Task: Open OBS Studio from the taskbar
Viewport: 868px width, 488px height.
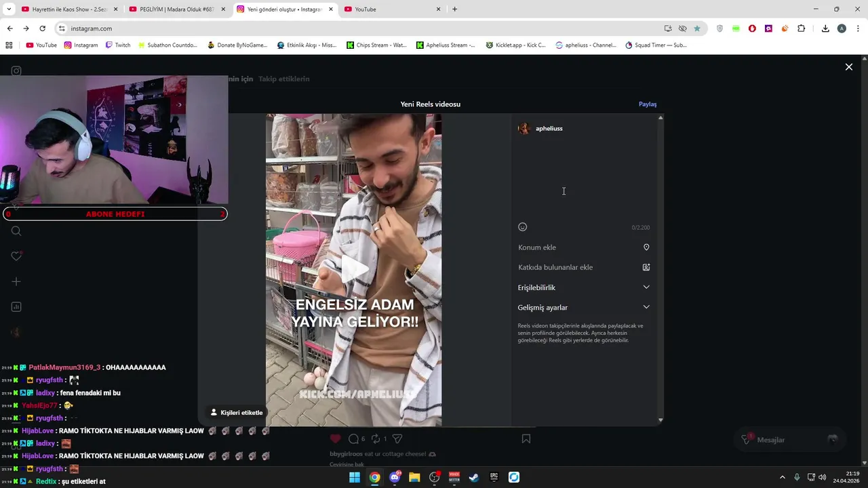Action: click(435, 477)
